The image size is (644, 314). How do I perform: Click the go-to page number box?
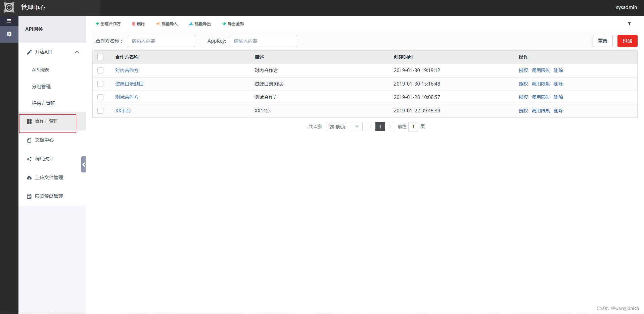tap(413, 126)
